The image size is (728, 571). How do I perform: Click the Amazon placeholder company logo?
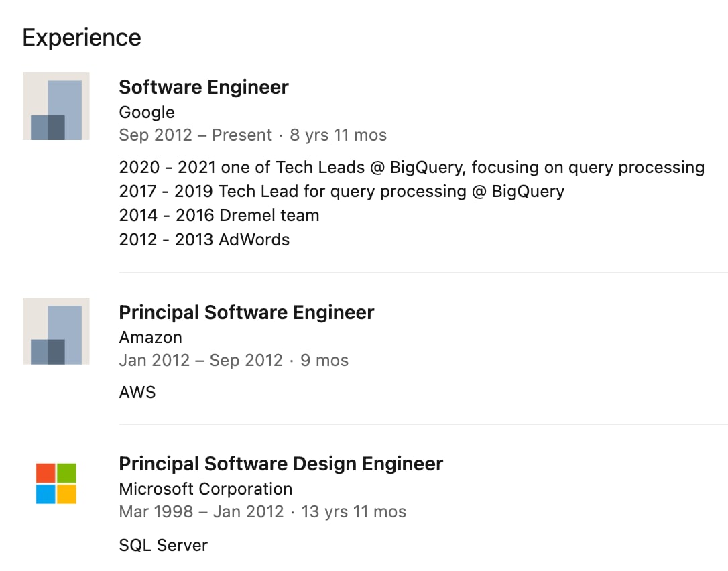[56, 331]
